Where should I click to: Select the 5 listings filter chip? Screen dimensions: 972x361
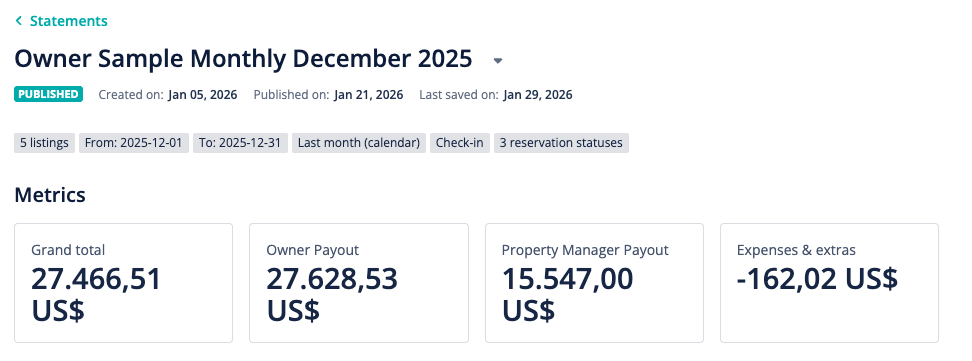(45, 143)
